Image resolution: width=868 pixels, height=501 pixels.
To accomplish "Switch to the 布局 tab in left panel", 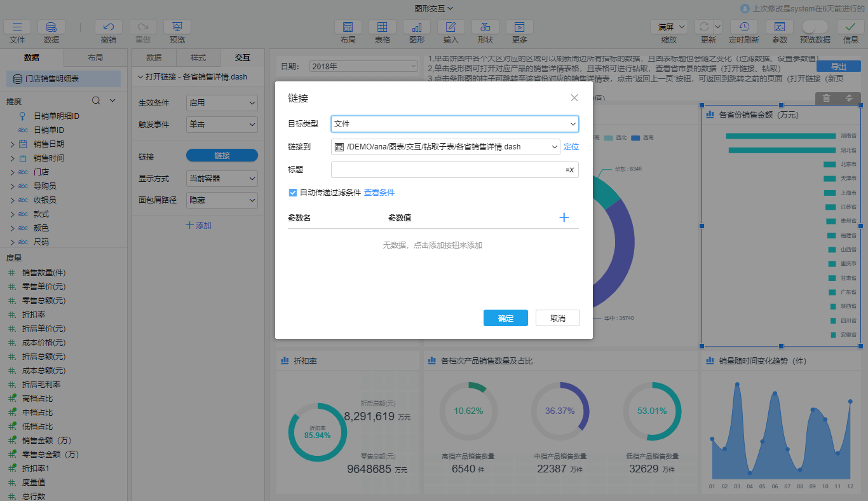I will (95, 57).
